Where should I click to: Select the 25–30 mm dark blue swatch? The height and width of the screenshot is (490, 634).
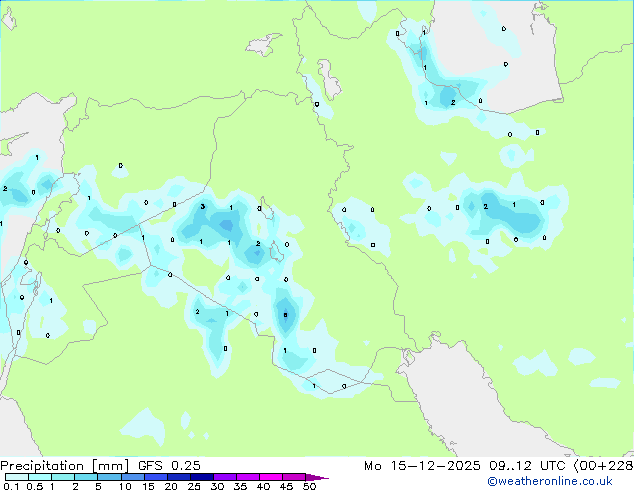[202, 477]
